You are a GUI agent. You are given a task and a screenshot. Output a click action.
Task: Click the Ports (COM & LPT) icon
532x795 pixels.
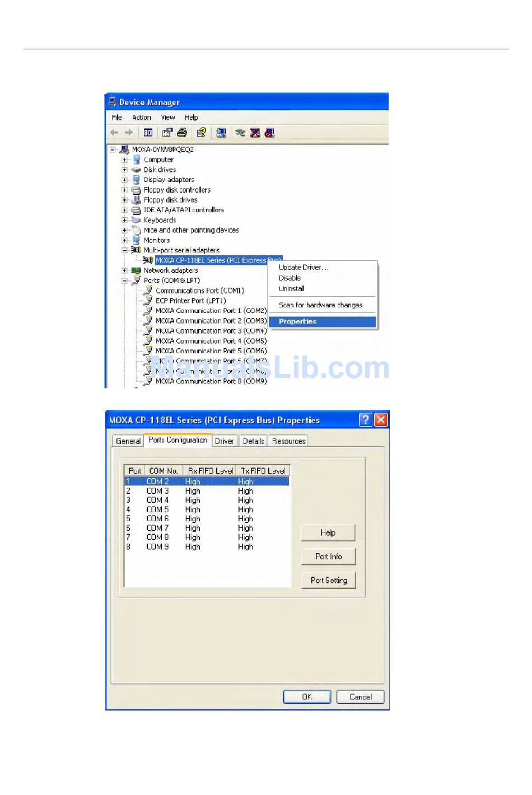[x=136, y=280]
